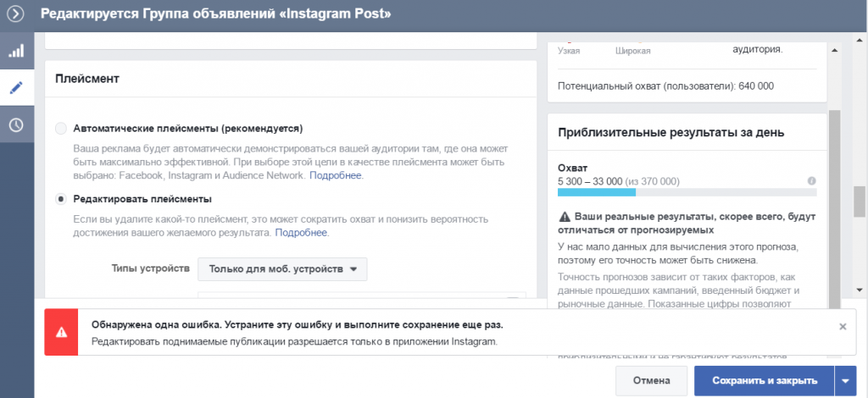Open the arrow dropdown beside Сохранить и закрыть
868x398 pixels.
coord(845,380)
